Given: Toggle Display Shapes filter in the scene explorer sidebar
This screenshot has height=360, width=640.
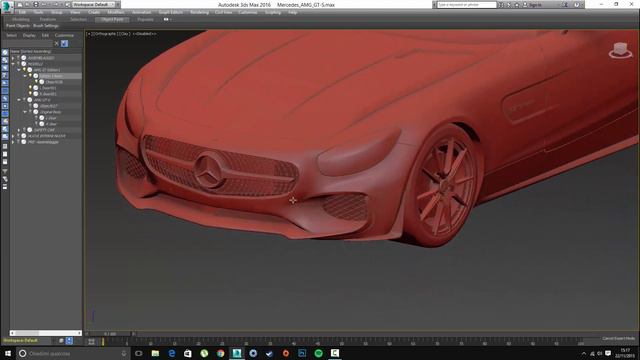Looking at the screenshot, I should [x=5, y=60].
